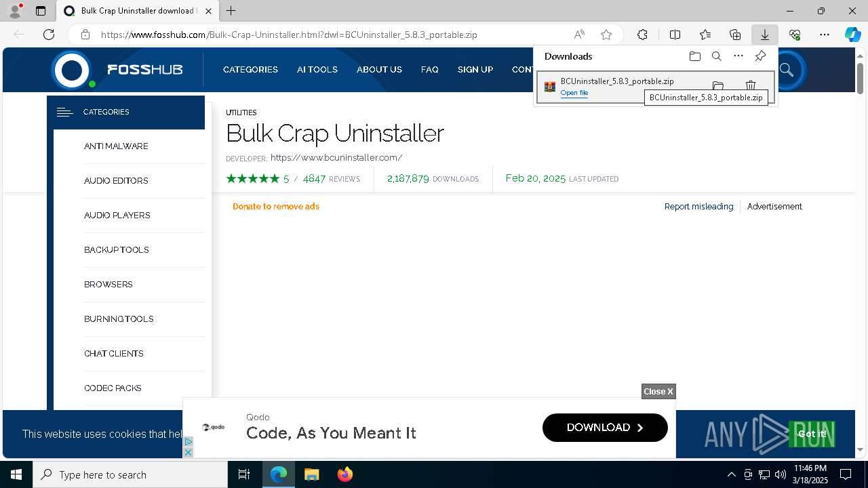Launch Firefox from taskbar
Viewport: 868px width, 488px height.
pos(344,474)
